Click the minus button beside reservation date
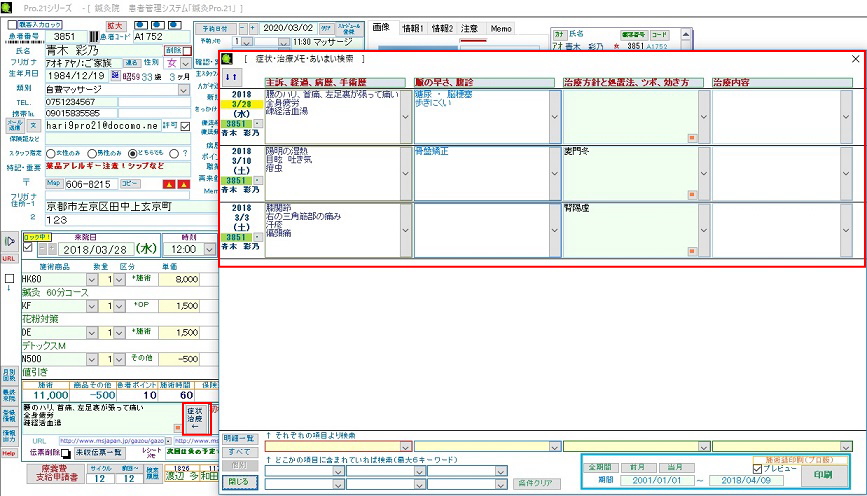Image resolution: width=867 pixels, height=496 pixels. point(243,28)
